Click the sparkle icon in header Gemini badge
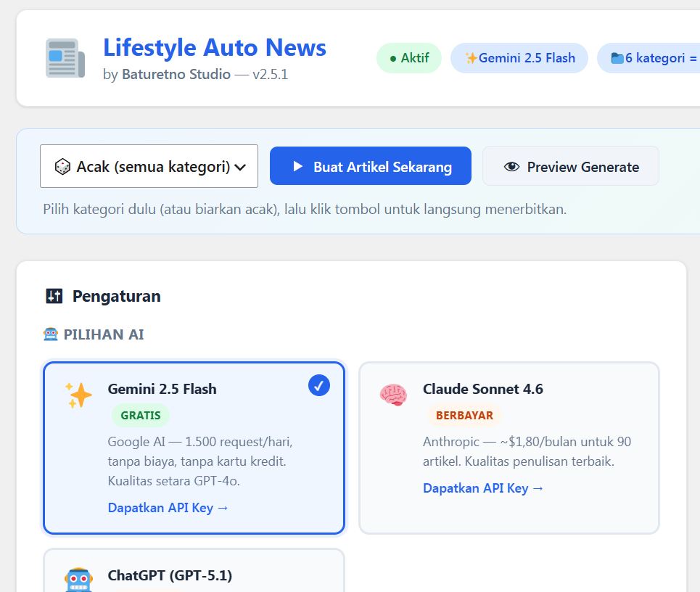 471,58
